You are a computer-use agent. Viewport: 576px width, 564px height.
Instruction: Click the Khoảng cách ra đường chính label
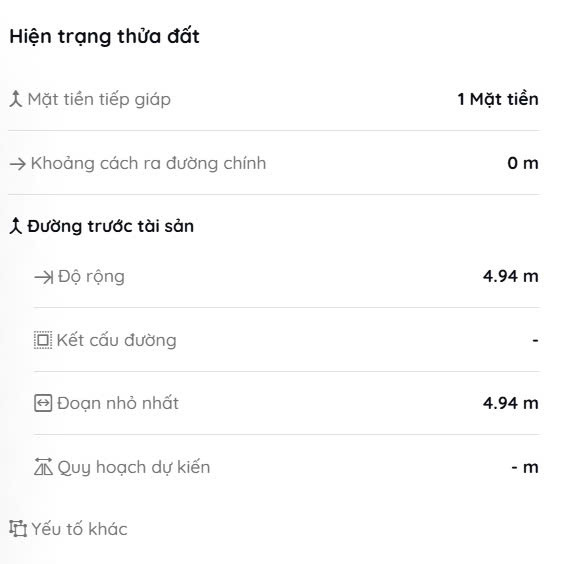click(148, 164)
